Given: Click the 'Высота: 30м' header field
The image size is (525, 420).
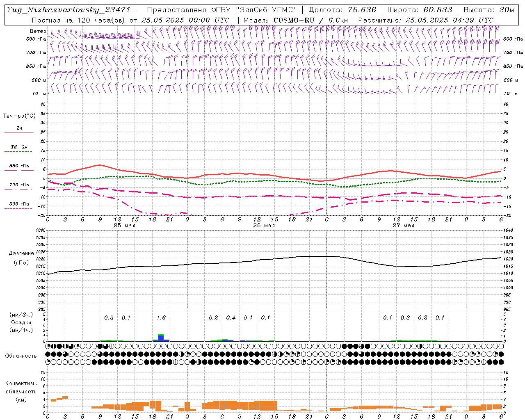Looking at the screenshot, I should (x=488, y=10).
